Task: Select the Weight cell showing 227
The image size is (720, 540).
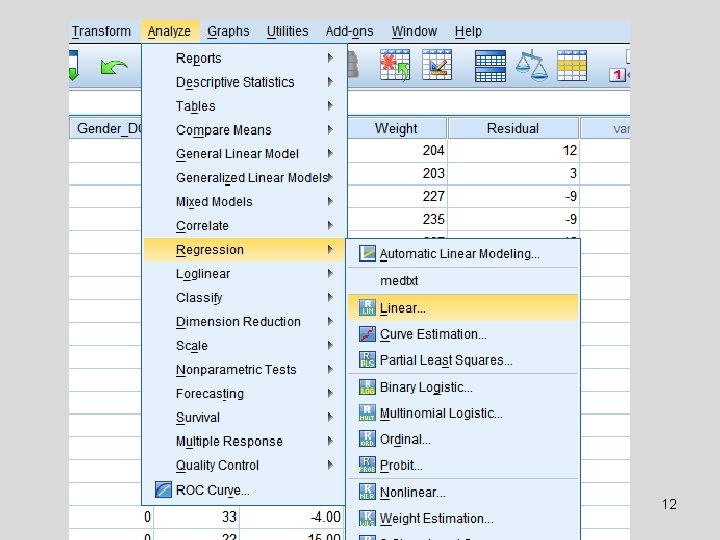Action: tap(397, 196)
